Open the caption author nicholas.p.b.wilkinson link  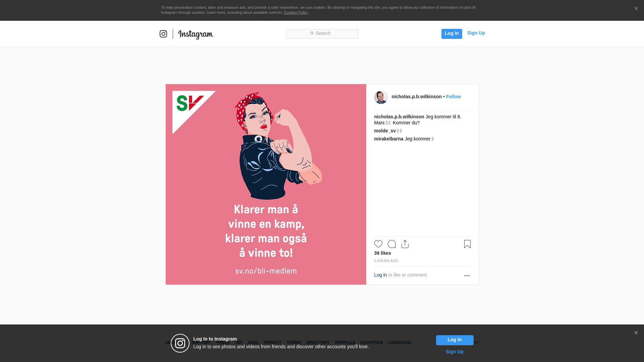pos(399,117)
